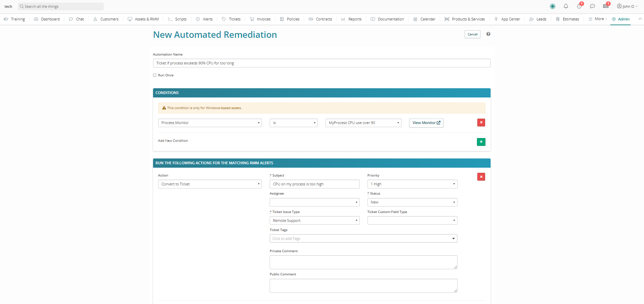Go to the Tickets tab
Viewport: 644px width, 304px height.
[x=231, y=19]
